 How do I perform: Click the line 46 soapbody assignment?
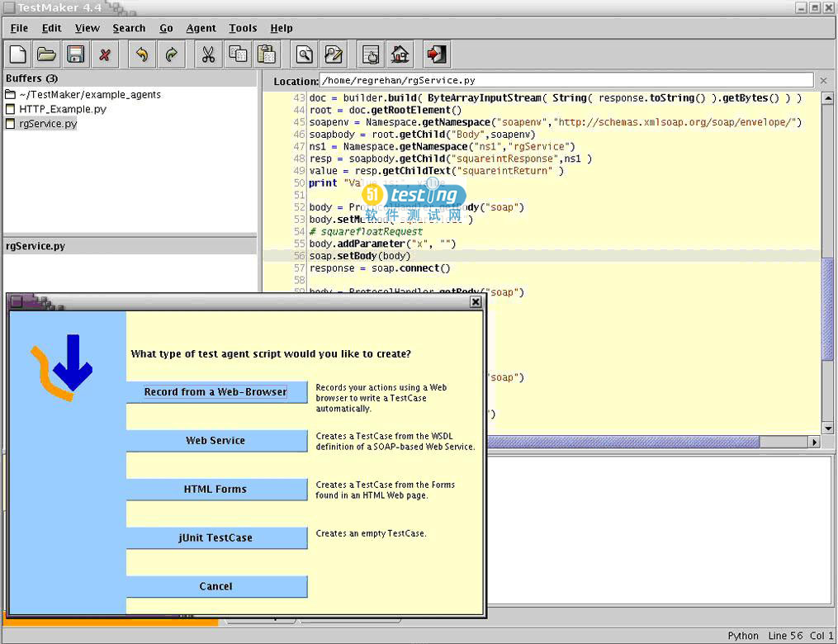pyautogui.click(x=422, y=134)
